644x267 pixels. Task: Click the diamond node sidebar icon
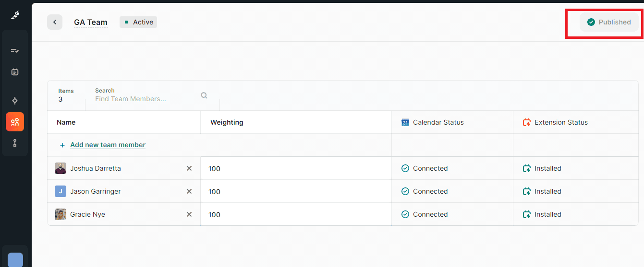click(x=15, y=100)
